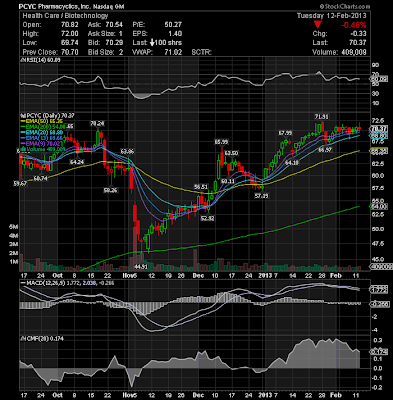Click the 64.18 price annotation

(x=292, y=163)
